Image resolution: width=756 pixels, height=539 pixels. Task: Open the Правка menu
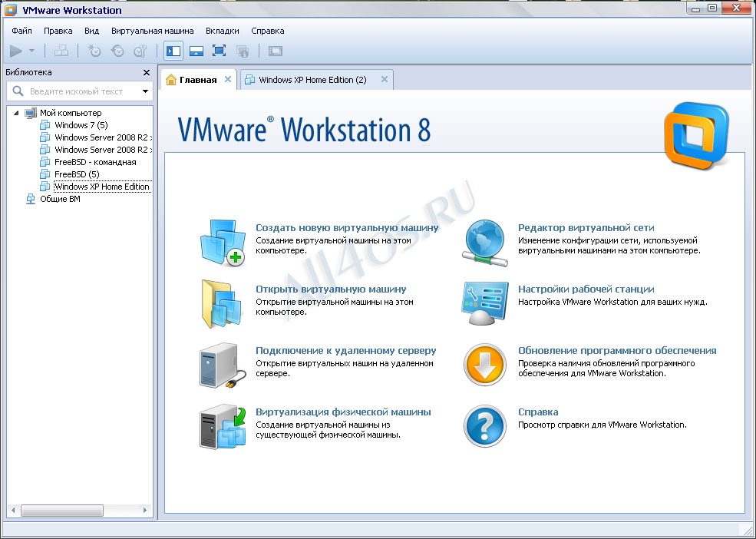[x=58, y=31]
